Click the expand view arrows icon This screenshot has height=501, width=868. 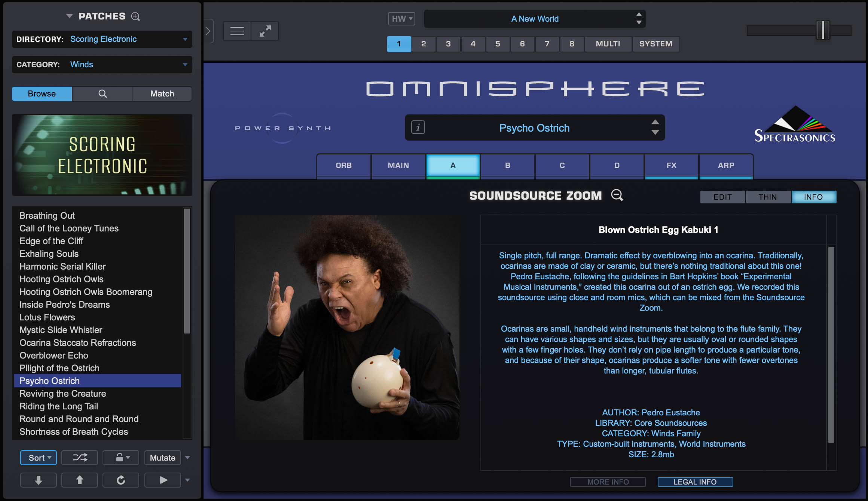click(x=265, y=31)
